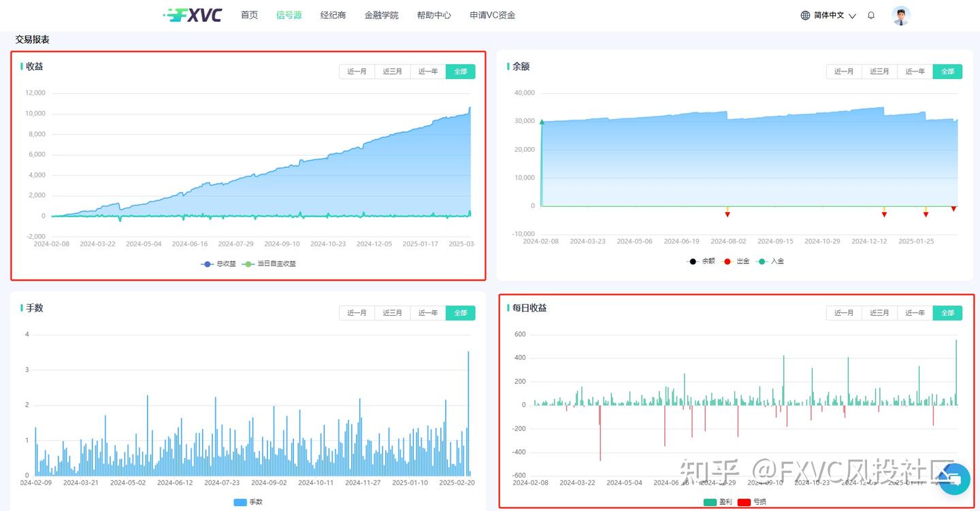Click the first red withdrawal marker in balance chart
The height and width of the screenshot is (511, 980).
coord(727,214)
